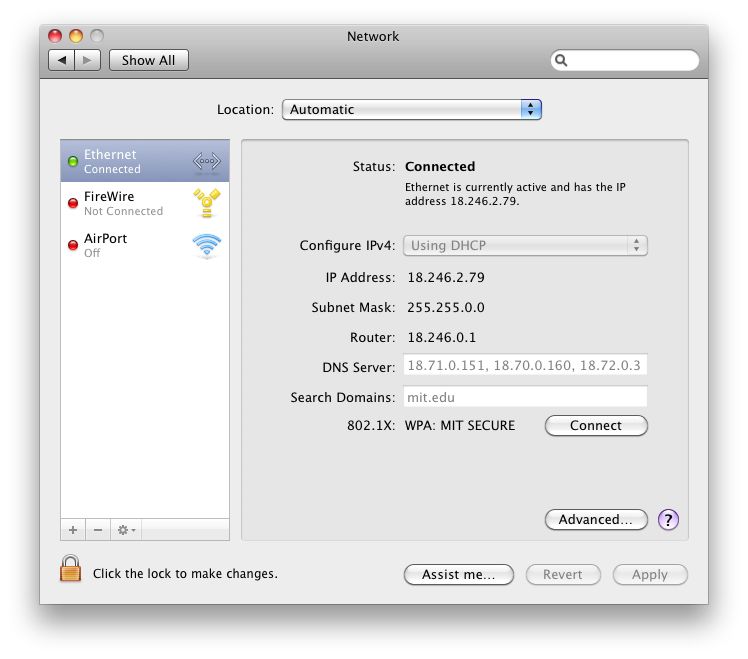Click the Ethernet double-arrow interface icon
Image resolution: width=748 pixels, height=659 pixels.
207,161
